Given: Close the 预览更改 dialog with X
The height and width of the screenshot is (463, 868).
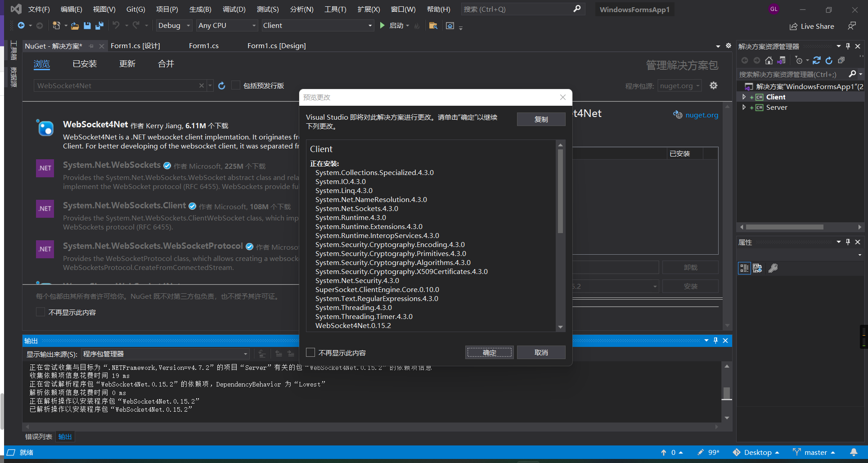Looking at the screenshot, I should pos(562,97).
